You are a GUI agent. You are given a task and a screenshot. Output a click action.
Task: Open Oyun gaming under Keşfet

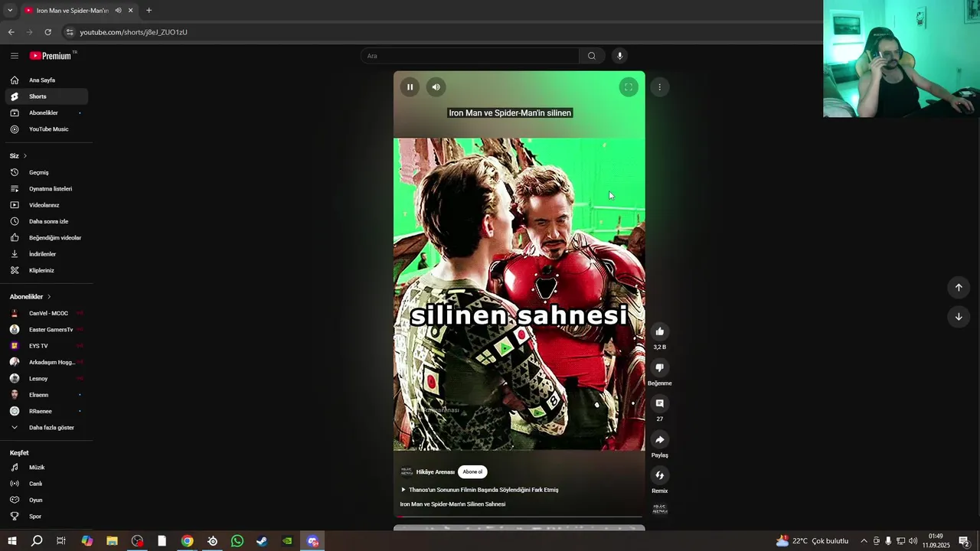[x=46, y=500]
